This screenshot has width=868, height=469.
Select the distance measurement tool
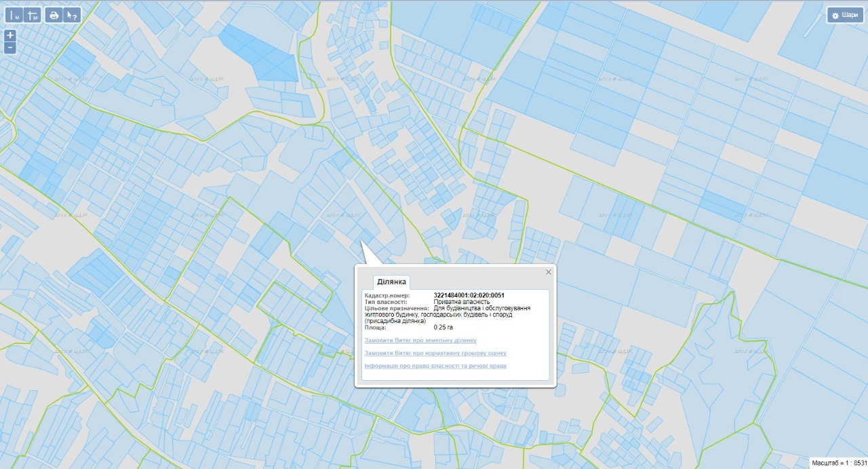[14, 15]
